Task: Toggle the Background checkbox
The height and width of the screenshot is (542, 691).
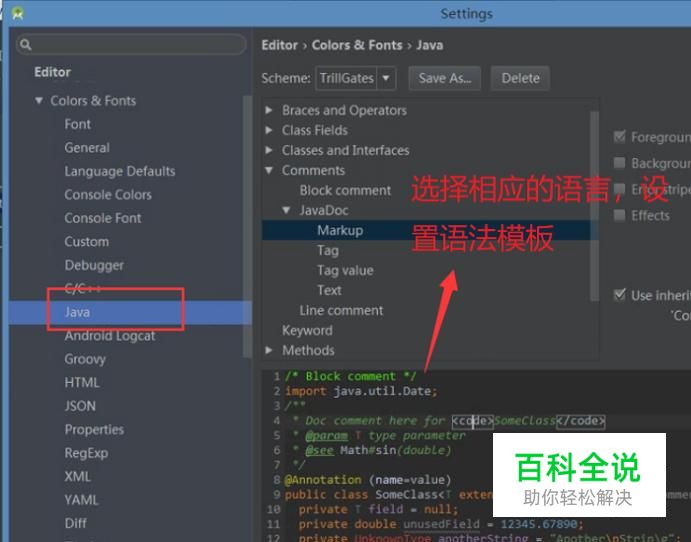Action: point(619,163)
